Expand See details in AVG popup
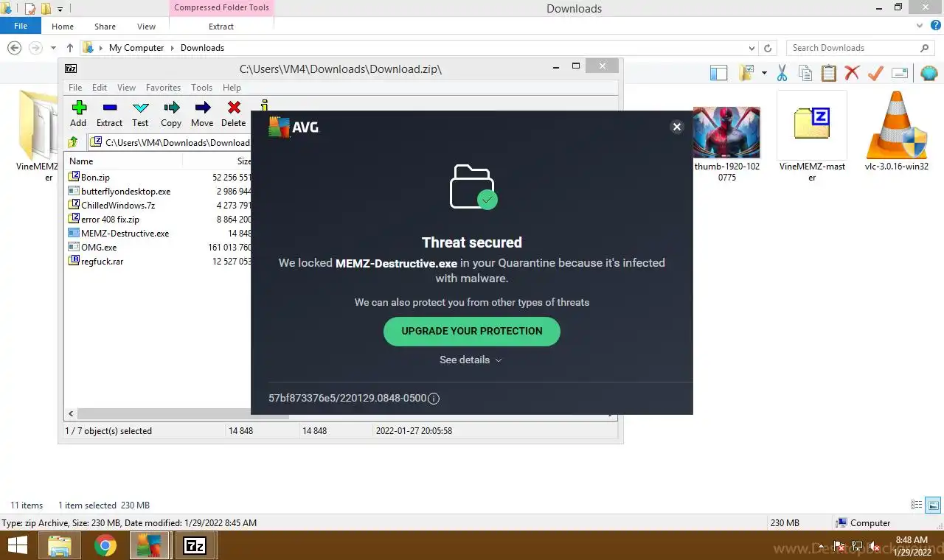944x560 pixels. coord(471,360)
